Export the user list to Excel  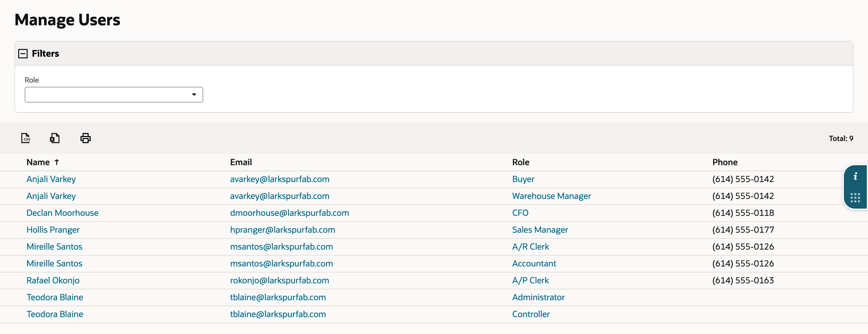coord(55,138)
